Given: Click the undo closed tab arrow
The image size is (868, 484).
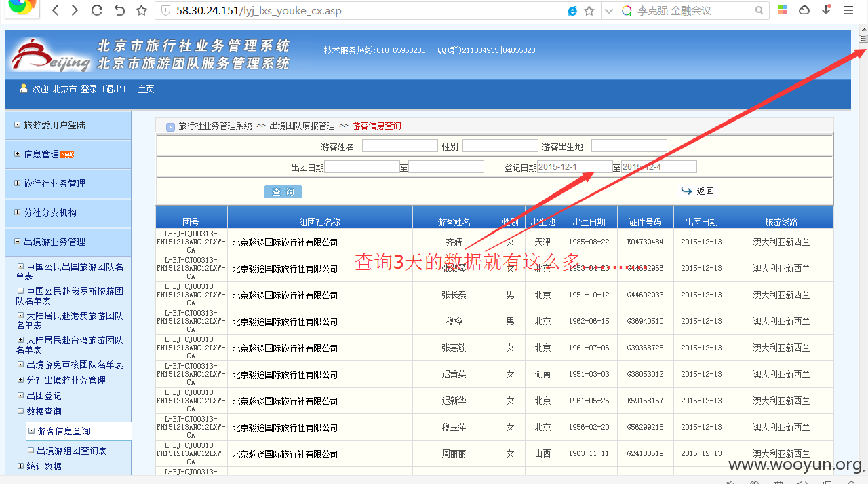Looking at the screenshot, I should click(x=119, y=10).
